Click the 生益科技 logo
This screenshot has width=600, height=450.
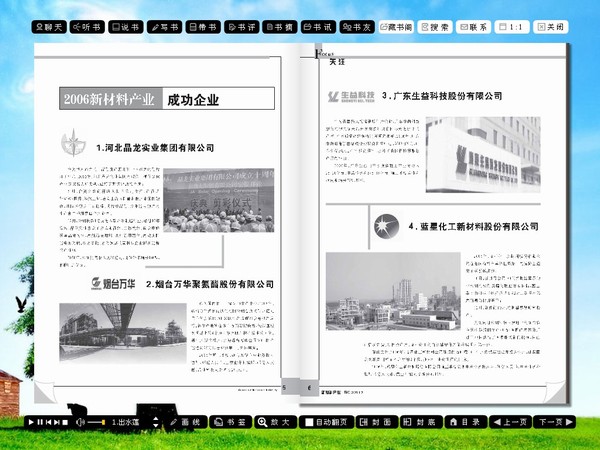(x=351, y=96)
